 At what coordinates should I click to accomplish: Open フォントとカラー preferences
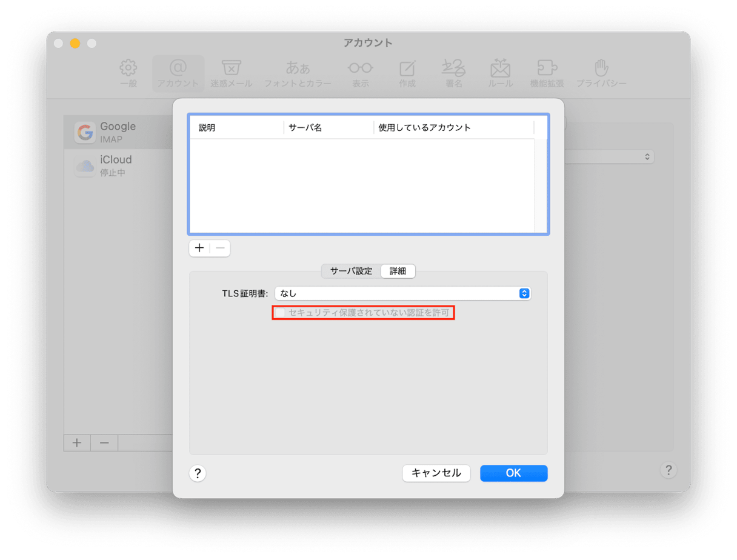point(298,73)
